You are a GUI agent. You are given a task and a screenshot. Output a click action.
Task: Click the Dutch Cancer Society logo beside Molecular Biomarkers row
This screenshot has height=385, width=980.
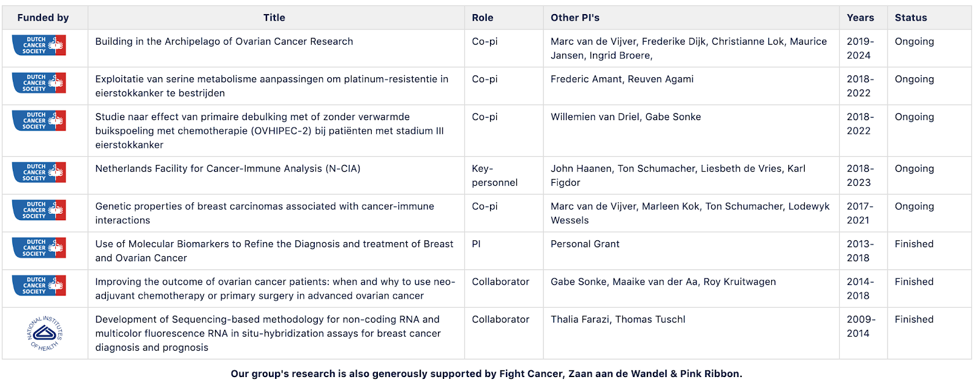[x=39, y=248]
